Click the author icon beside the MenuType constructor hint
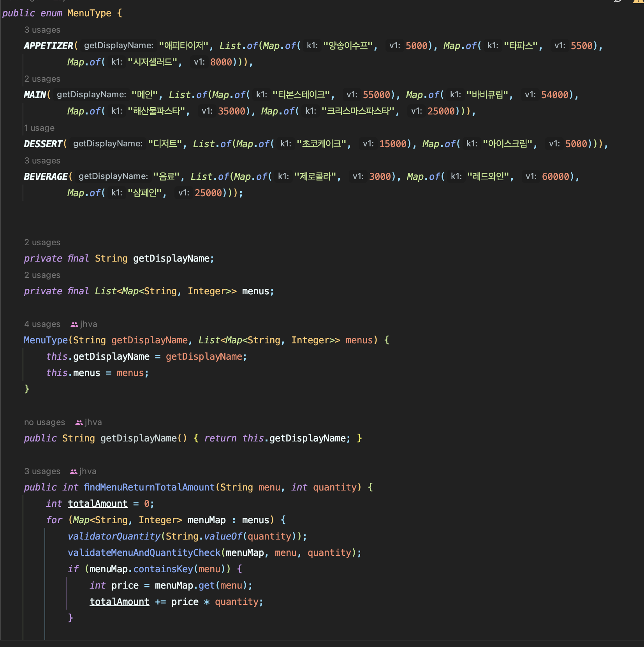This screenshot has width=644, height=647. 74,324
